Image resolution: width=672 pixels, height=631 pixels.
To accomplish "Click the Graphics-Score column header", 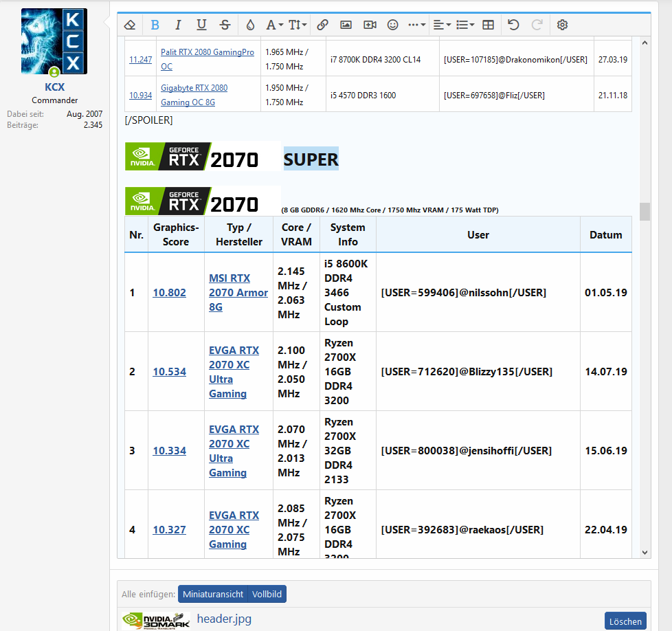I will (x=176, y=234).
